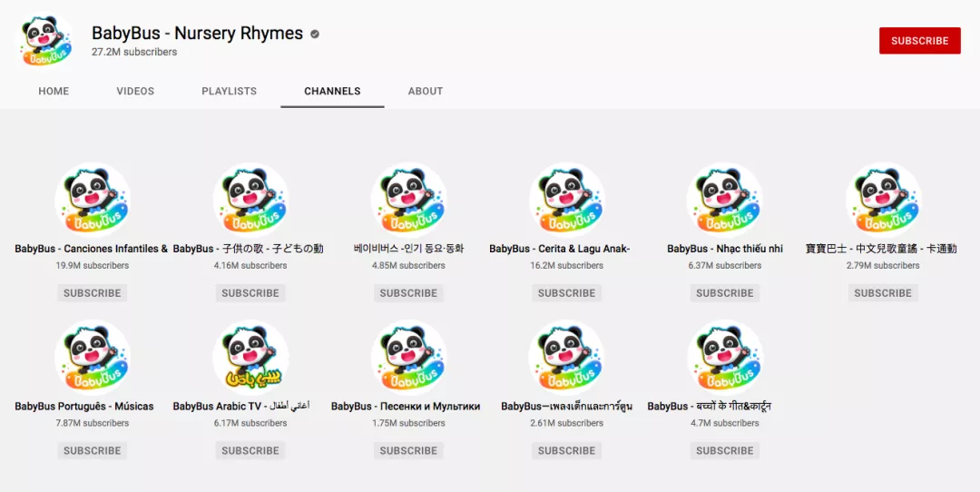Click the 6.37M subscribers text
The width and height of the screenshot is (980, 492).
pos(725,265)
